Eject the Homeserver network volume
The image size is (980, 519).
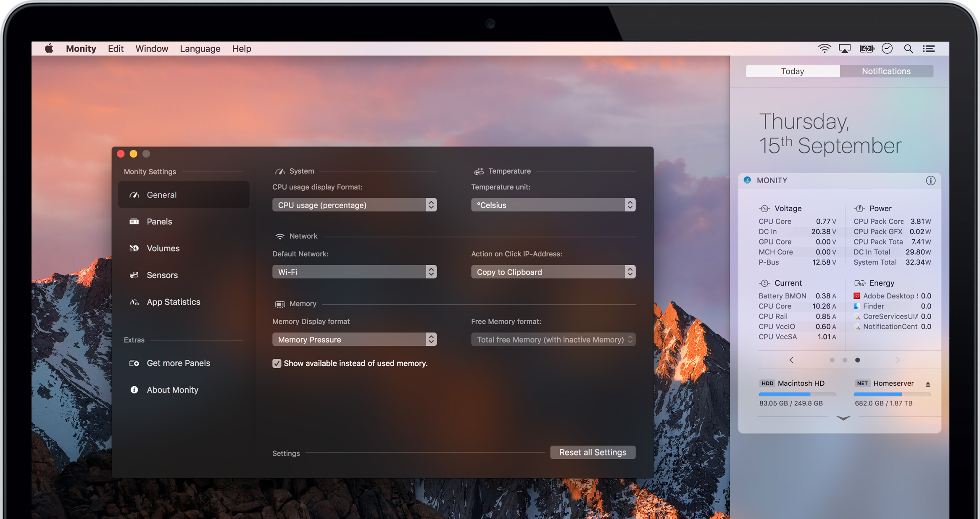pos(927,384)
